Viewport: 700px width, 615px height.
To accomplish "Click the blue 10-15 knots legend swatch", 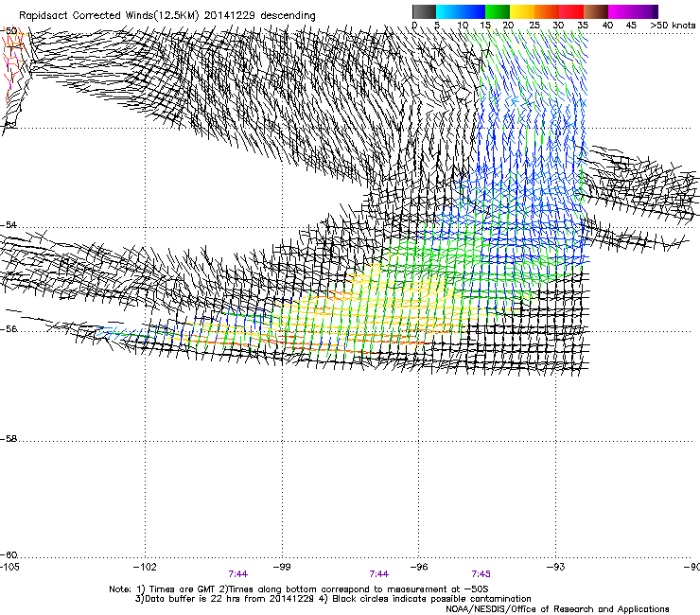I will pos(473,11).
